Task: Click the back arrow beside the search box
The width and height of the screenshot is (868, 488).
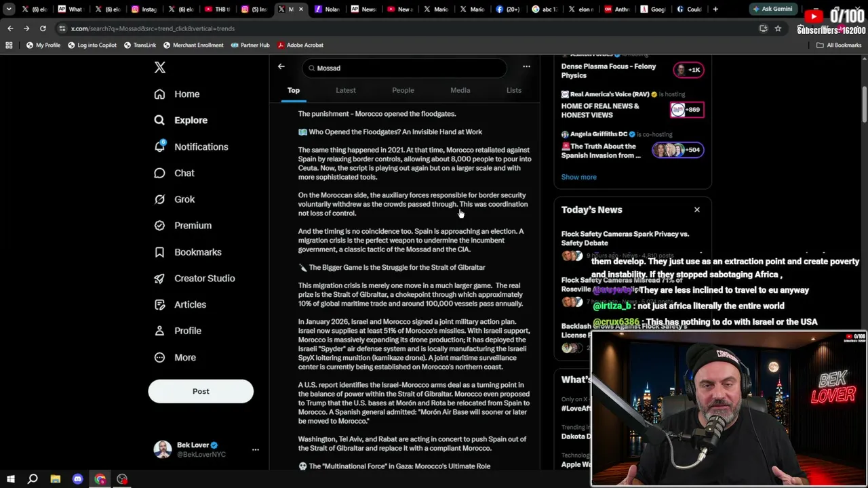Action: coord(281,67)
